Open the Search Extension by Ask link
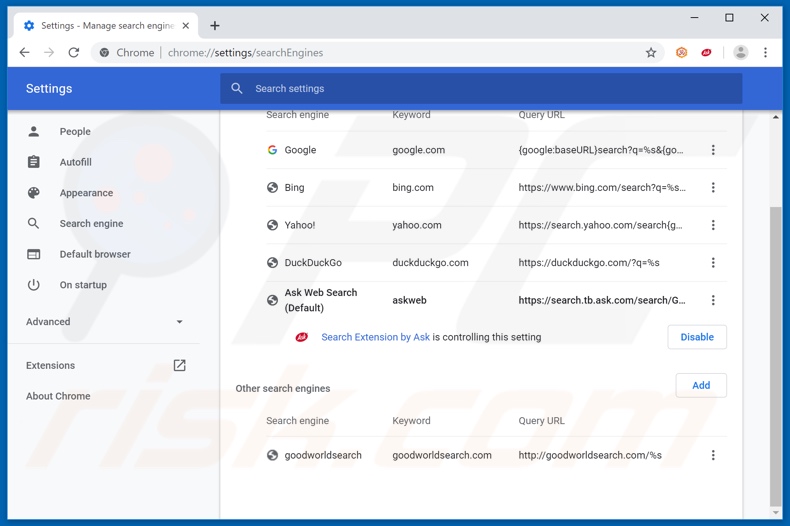The width and height of the screenshot is (790, 526). 375,337
